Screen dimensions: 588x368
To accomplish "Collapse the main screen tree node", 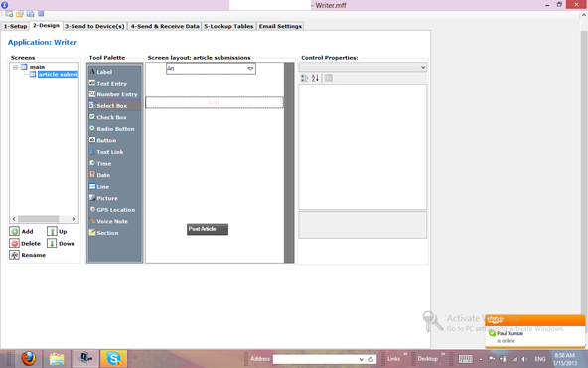I will (x=15, y=67).
